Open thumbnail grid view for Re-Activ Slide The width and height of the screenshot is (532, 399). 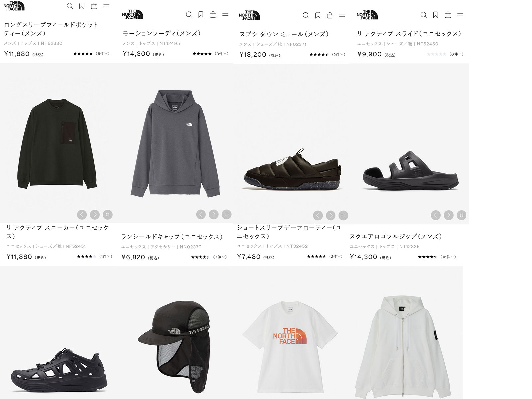click(x=461, y=215)
